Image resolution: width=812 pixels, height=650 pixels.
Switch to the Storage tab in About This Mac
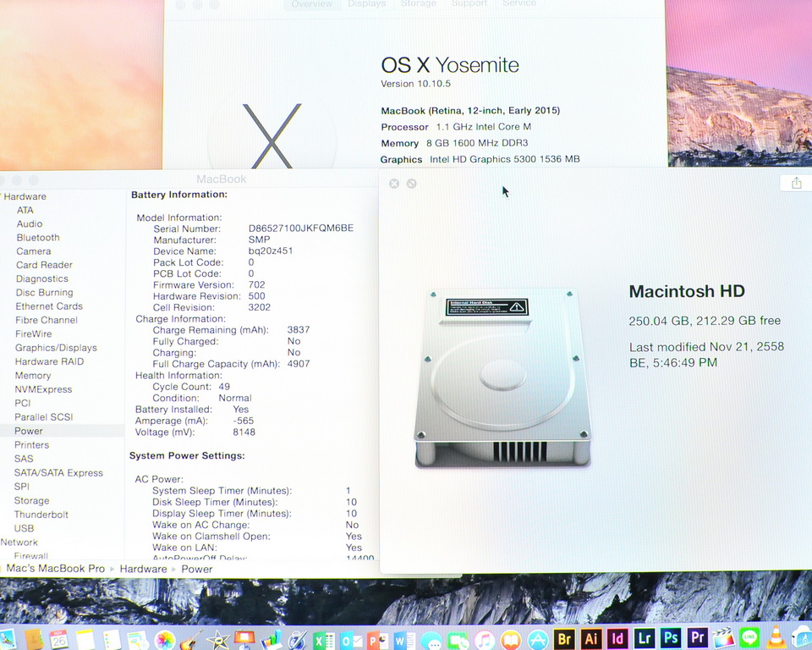419,4
